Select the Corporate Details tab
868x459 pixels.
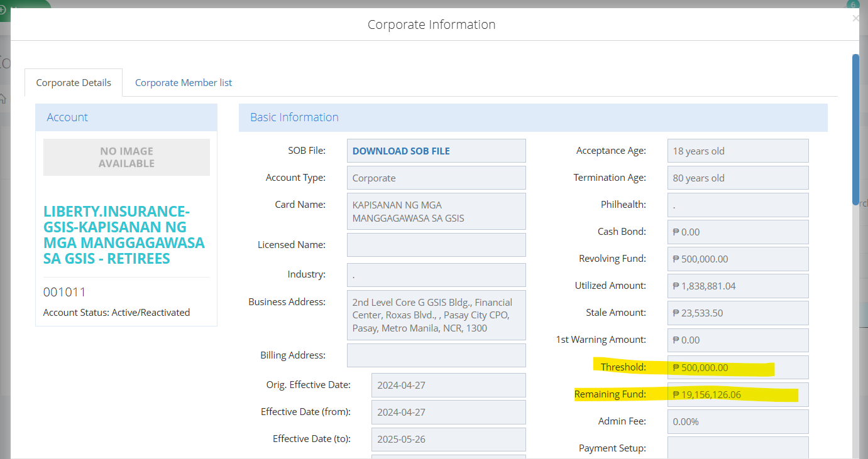point(74,83)
